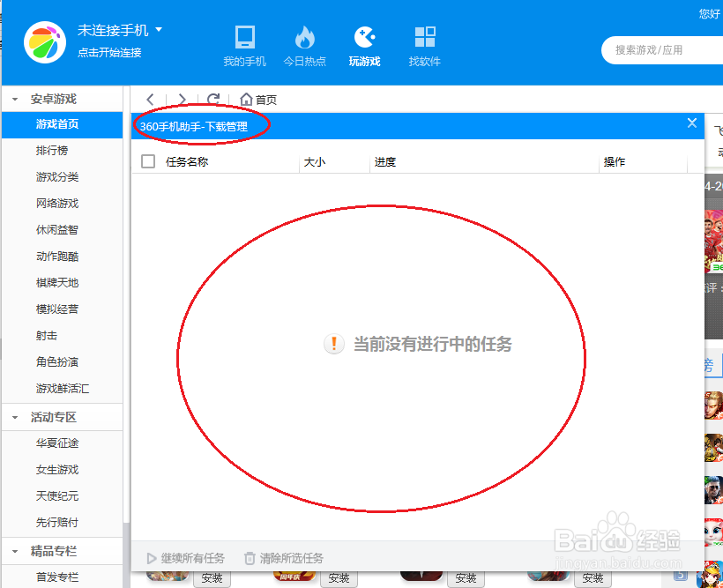
Task: Go back with the left arrow button
Action: click(x=150, y=99)
